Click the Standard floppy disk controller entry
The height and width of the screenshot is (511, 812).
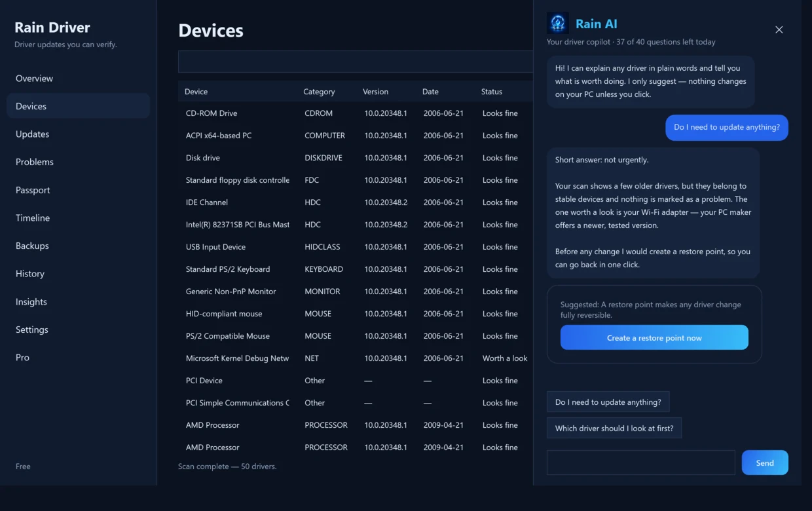[x=356, y=180]
